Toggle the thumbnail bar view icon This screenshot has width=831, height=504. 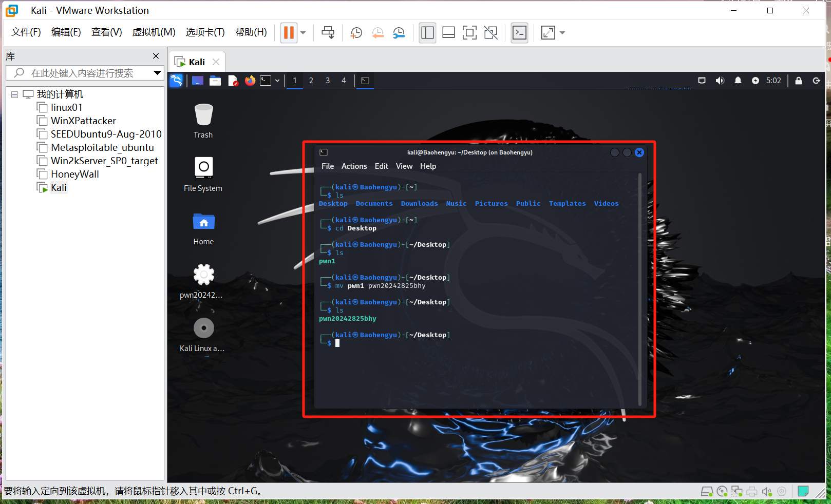click(448, 33)
